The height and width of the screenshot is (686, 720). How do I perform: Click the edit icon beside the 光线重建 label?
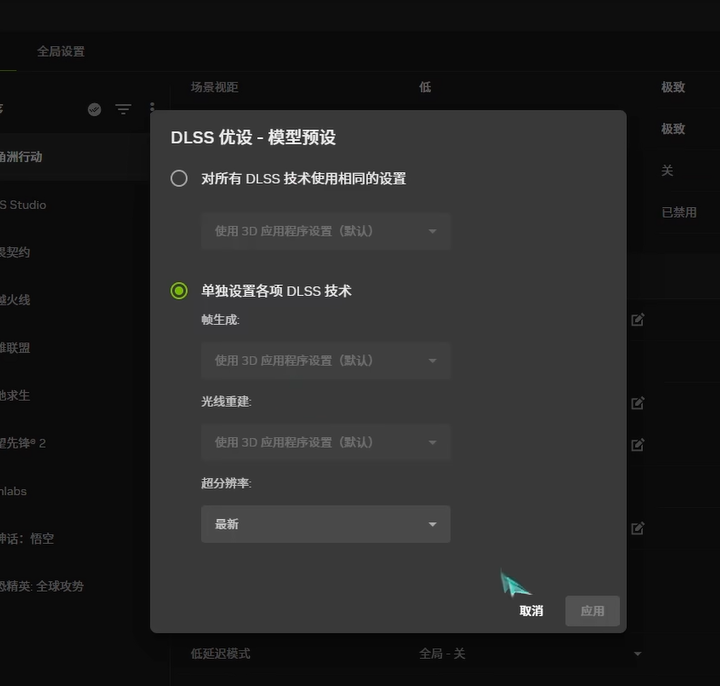point(638,403)
